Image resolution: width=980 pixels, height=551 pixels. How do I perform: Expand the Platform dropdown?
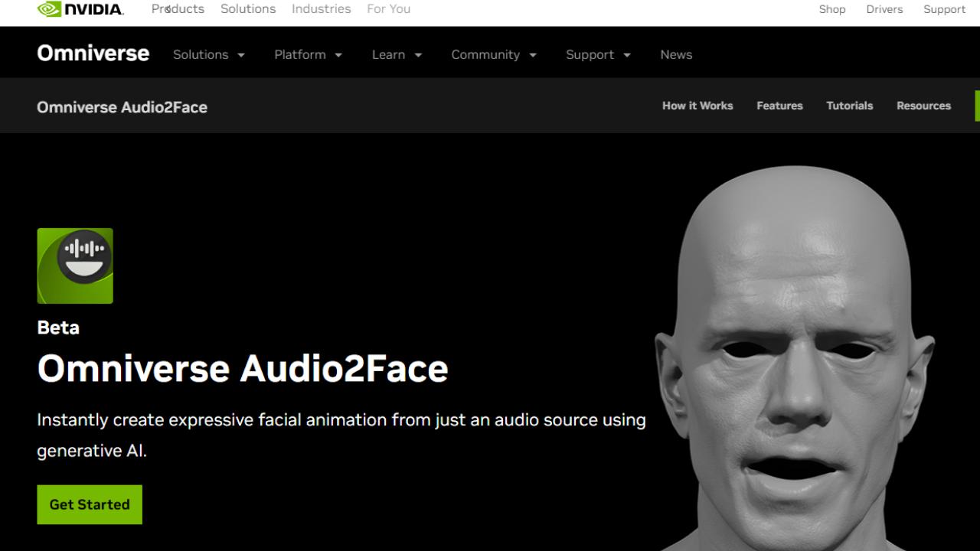[309, 54]
